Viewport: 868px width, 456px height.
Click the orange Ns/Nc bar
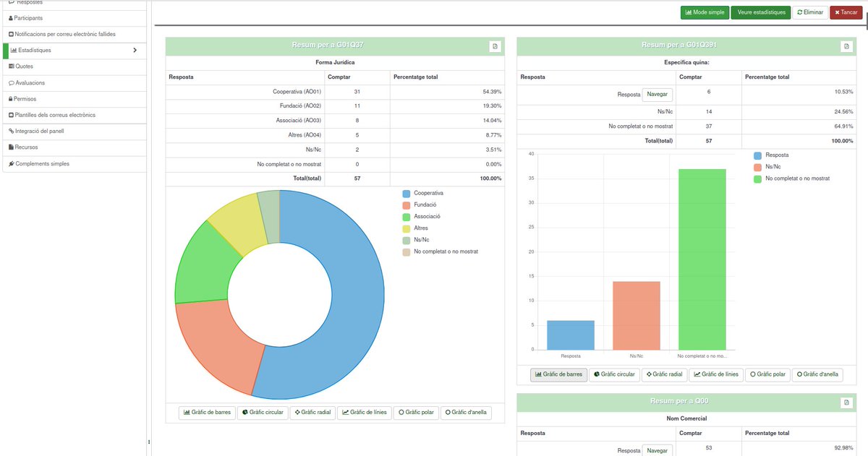[637, 316]
